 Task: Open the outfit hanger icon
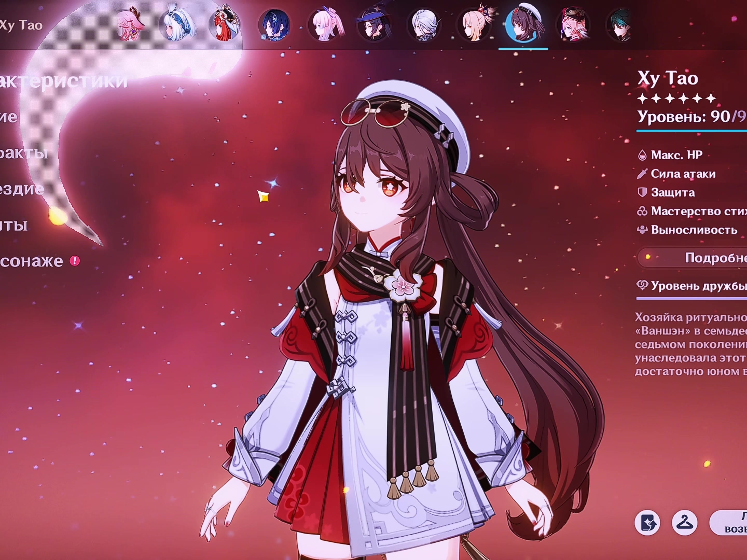click(x=685, y=523)
